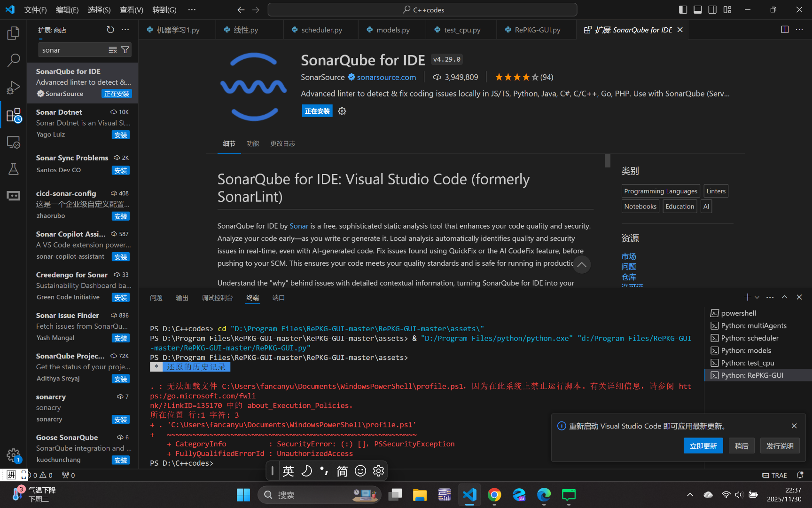Open the extensions view more actions menu
Screen dimensions: 812x508
[125, 30]
